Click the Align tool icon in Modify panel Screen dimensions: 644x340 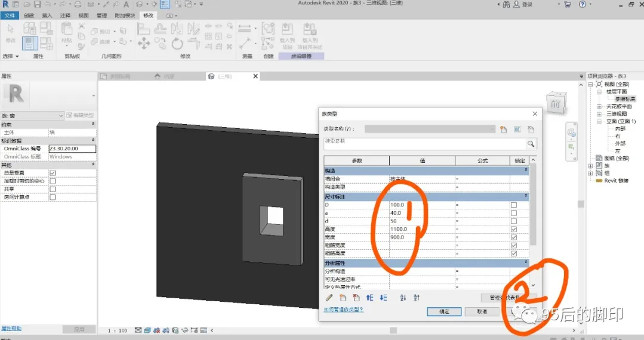[x=143, y=29]
